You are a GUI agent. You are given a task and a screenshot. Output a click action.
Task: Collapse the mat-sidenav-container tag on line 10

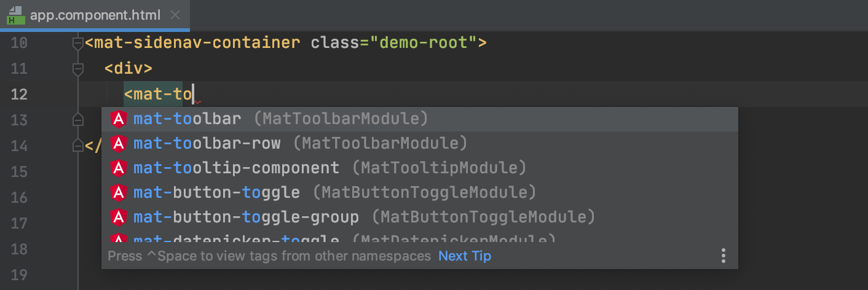click(x=77, y=43)
